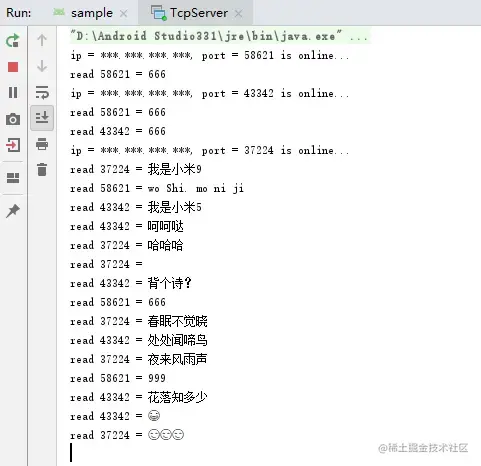Go up the stack trace arrow
The height and width of the screenshot is (466, 481).
point(42,40)
